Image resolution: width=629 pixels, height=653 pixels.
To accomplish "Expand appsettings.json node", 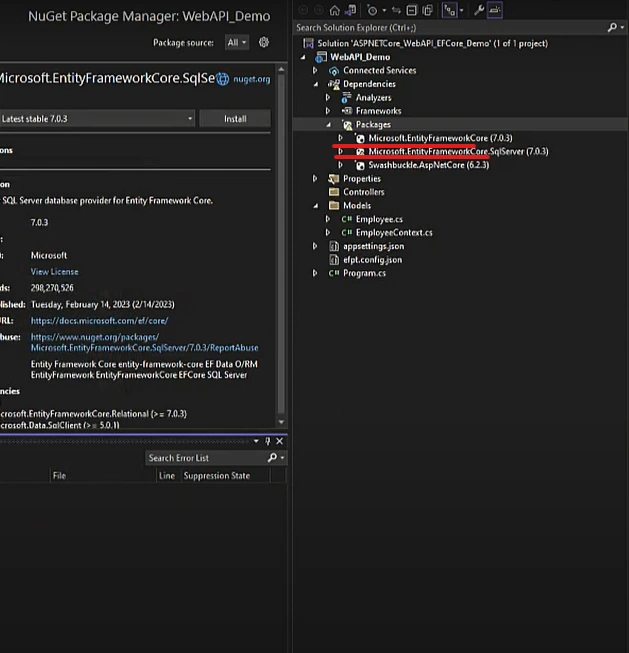I will (x=315, y=246).
